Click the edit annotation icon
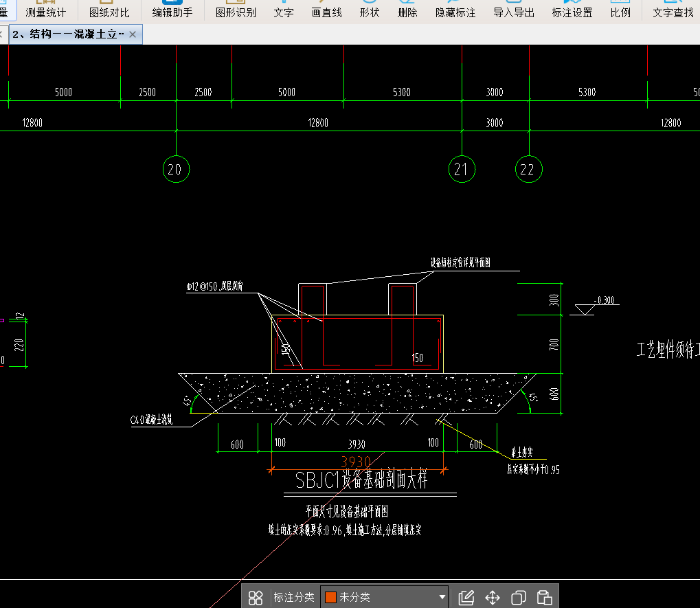Screen dimensions: 700x608 [466, 597]
